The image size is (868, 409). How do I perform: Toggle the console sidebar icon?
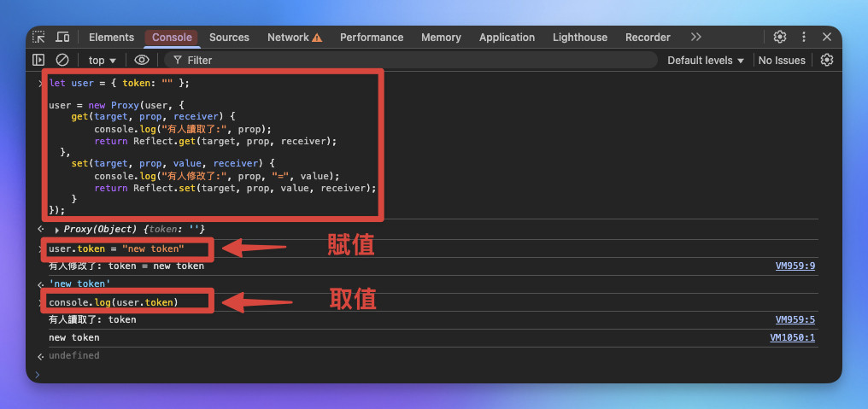pyautogui.click(x=38, y=60)
